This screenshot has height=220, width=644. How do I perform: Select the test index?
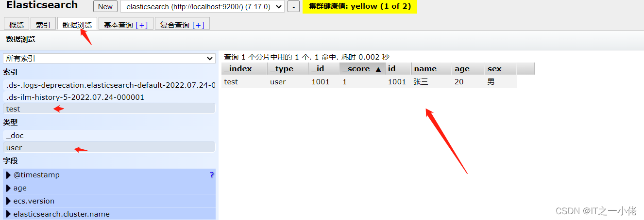pos(109,109)
